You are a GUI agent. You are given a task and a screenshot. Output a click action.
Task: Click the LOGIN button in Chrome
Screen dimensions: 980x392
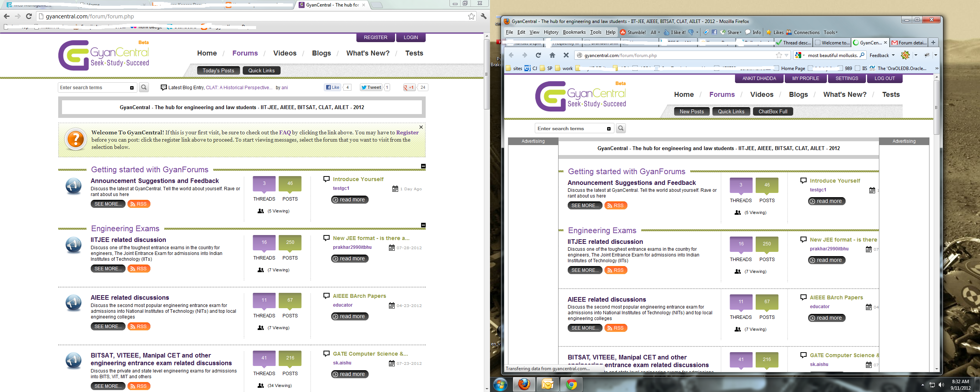[x=411, y=37]
